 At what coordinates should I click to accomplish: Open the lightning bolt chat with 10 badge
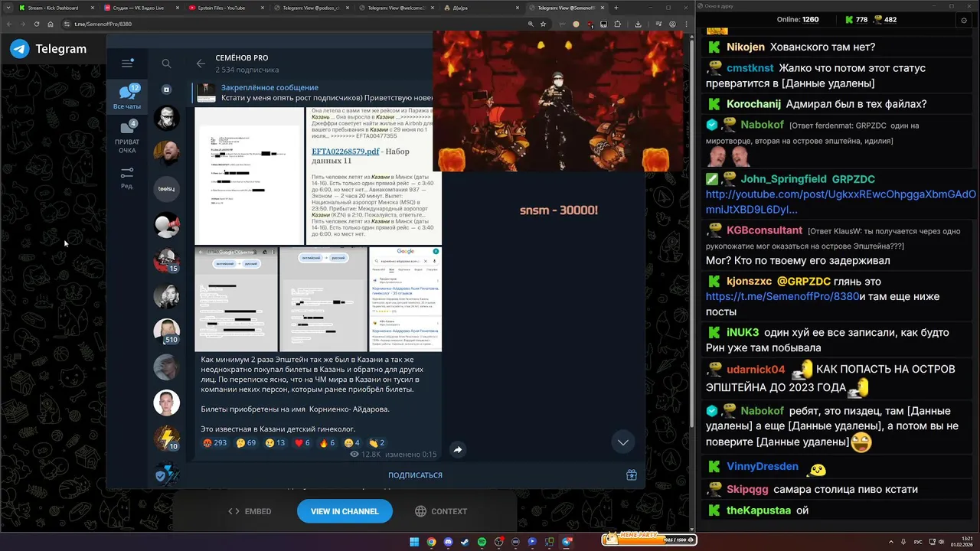tap(166, 439)
